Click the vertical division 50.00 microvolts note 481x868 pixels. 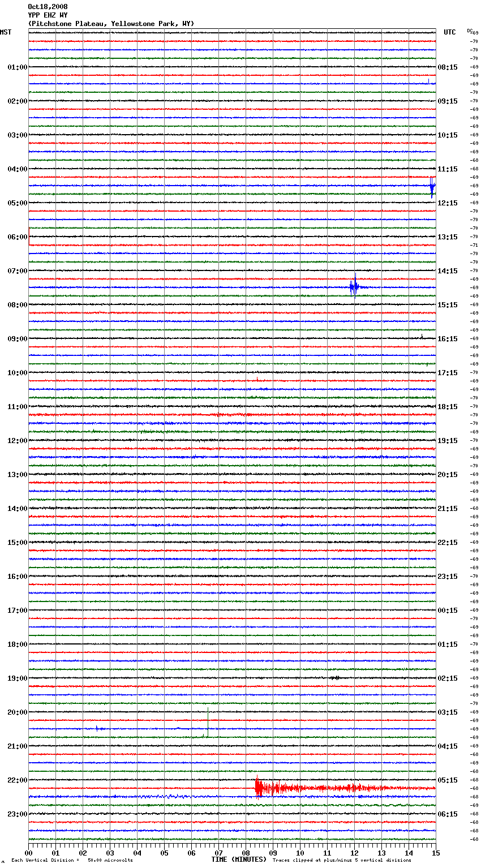[x=72, y=860]
